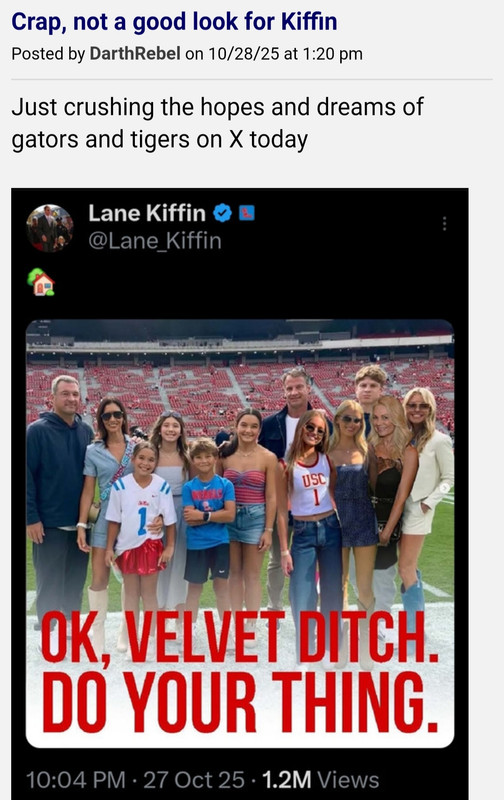
Task: Click the red 'OK, VELVET DITCH.' caption text
Action: click(240, 638)
